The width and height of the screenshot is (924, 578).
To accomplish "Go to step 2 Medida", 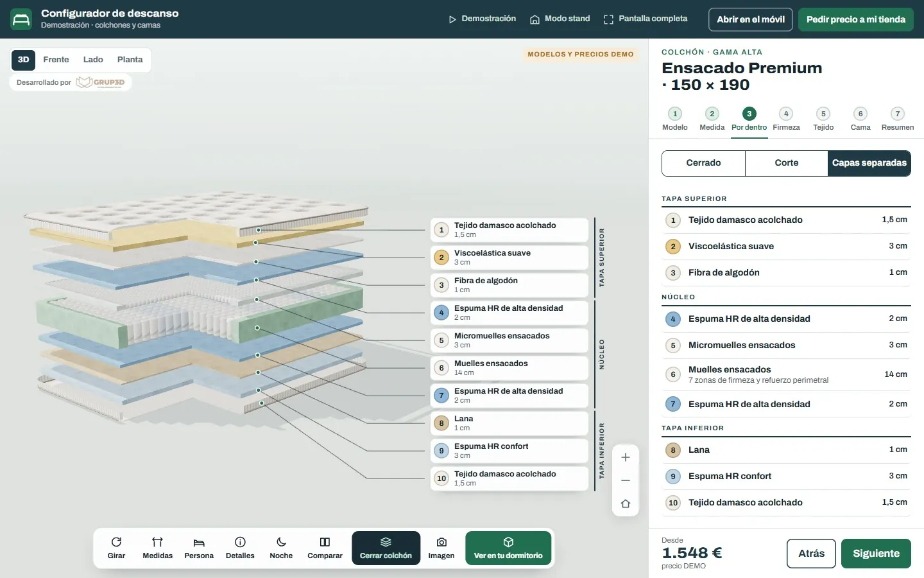I will [x=712, y=119].
